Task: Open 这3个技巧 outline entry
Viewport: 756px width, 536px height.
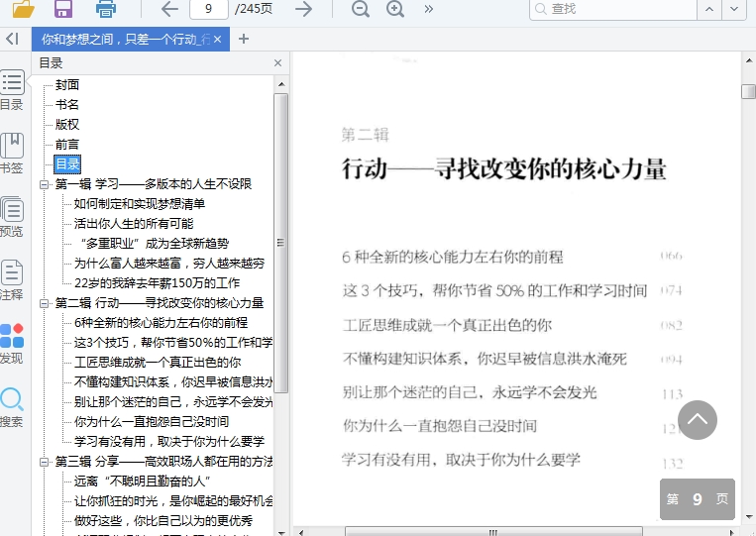Action: click(173, 343)
